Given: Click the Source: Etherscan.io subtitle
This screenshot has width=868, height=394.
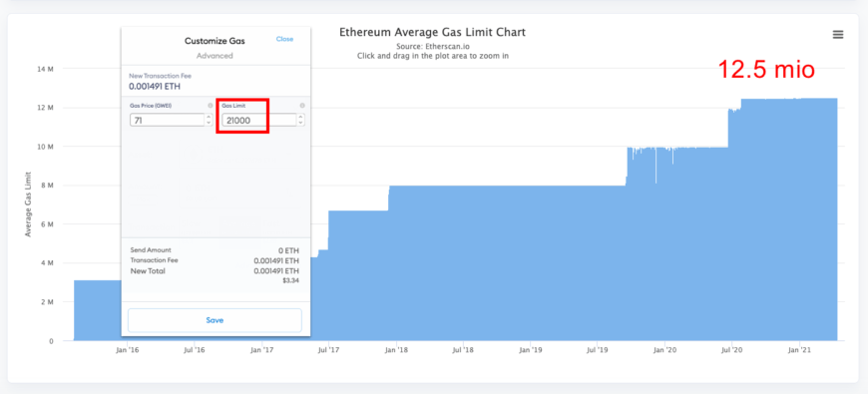Looking at the screenshot, I should [x=433, y=47].
